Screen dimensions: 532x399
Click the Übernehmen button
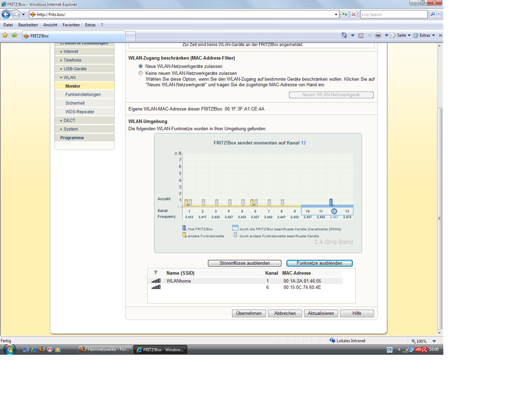coord(249,313)
